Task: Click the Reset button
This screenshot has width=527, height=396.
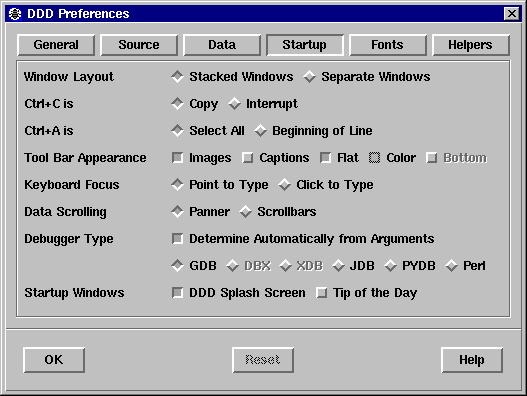Action: (x=263, y=360)
